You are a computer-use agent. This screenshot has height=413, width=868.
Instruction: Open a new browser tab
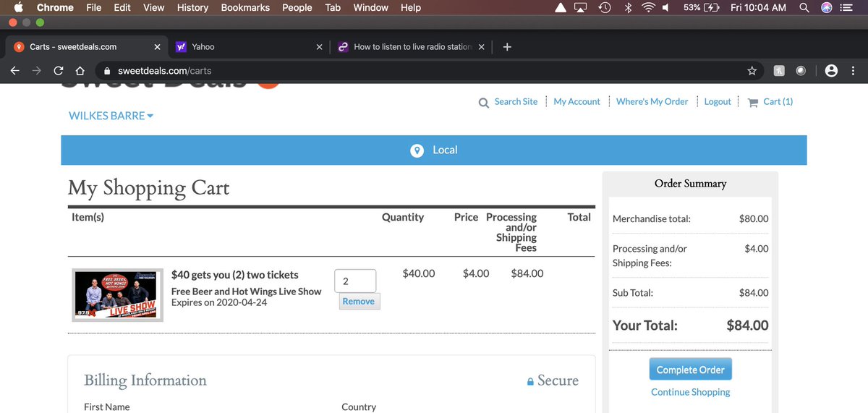point(507,47)
